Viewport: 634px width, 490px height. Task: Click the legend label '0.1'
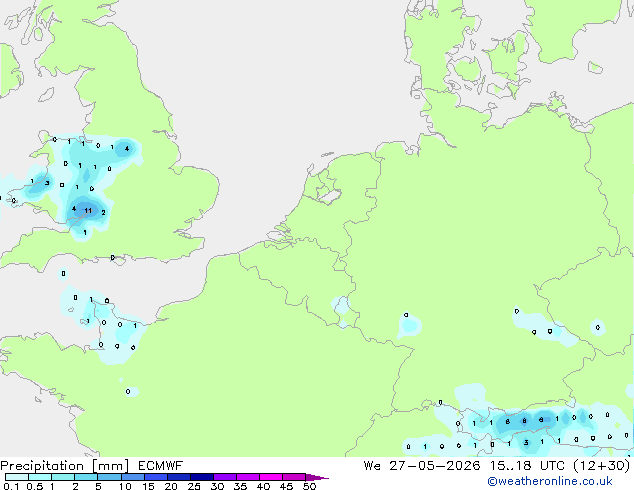click(11, 486)
